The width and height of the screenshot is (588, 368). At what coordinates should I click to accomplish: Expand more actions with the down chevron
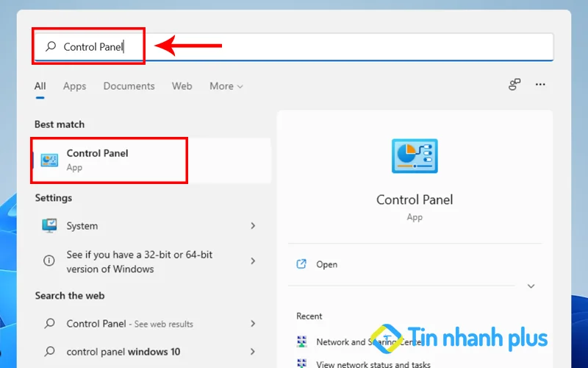tap(531, 286)
